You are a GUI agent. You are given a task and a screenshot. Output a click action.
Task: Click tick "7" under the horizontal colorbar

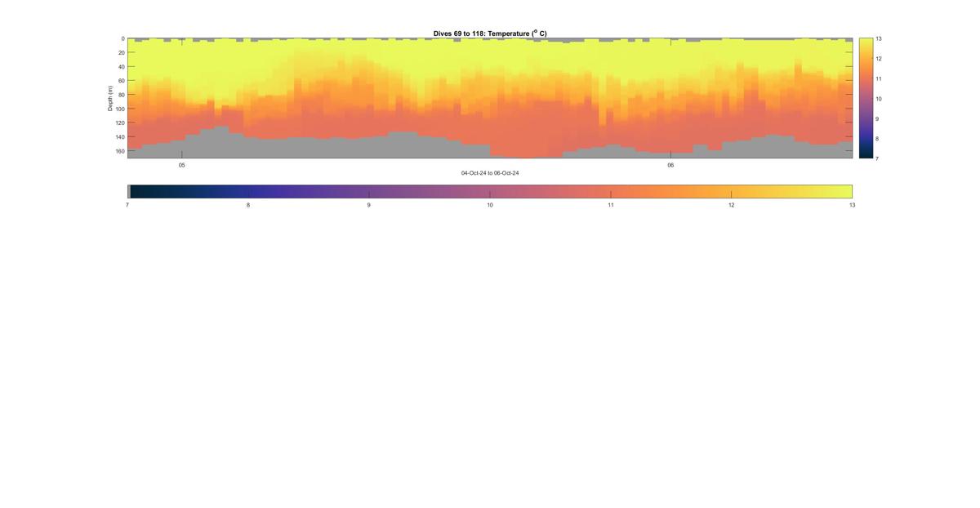(127, 205)
